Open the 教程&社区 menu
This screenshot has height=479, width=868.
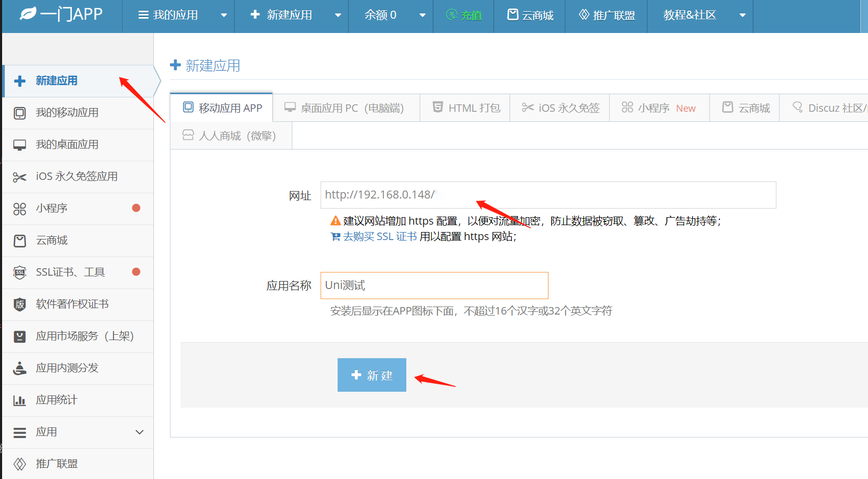(x=690, y=15)
